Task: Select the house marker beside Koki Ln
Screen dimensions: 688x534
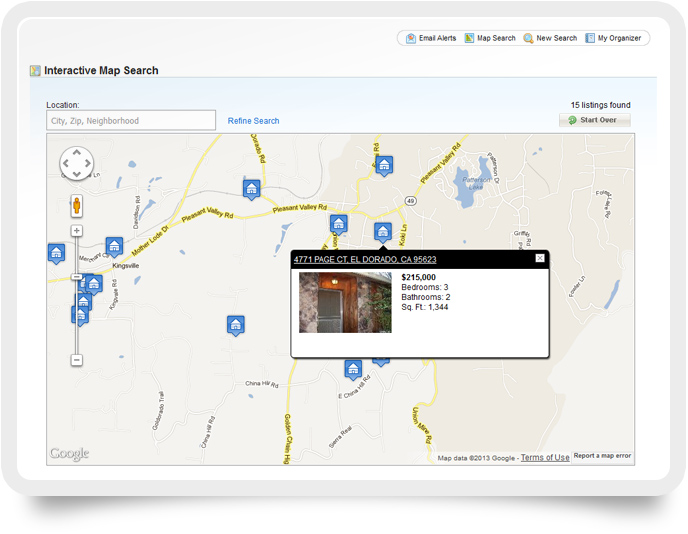Action: click(x=383, y=232)
